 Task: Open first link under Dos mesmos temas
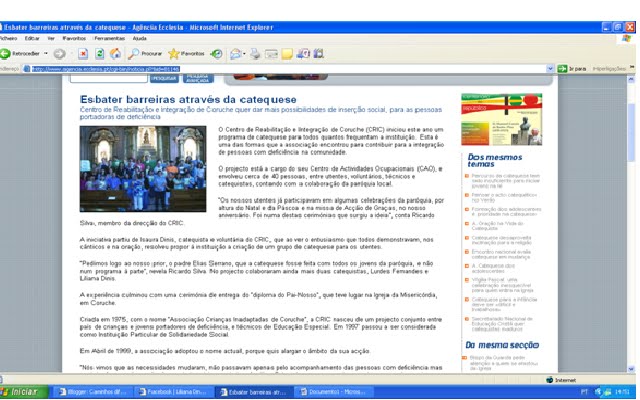(505, 181)
